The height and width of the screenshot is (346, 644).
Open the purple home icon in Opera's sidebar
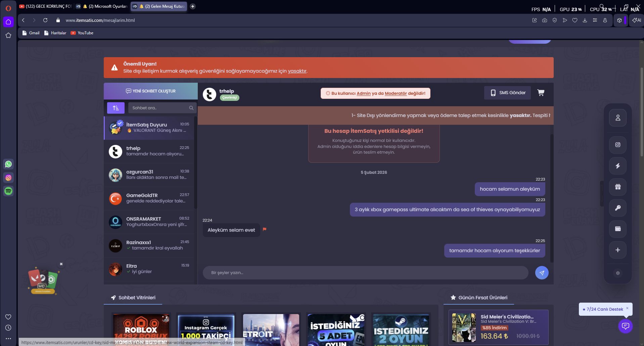pos(8,22)
